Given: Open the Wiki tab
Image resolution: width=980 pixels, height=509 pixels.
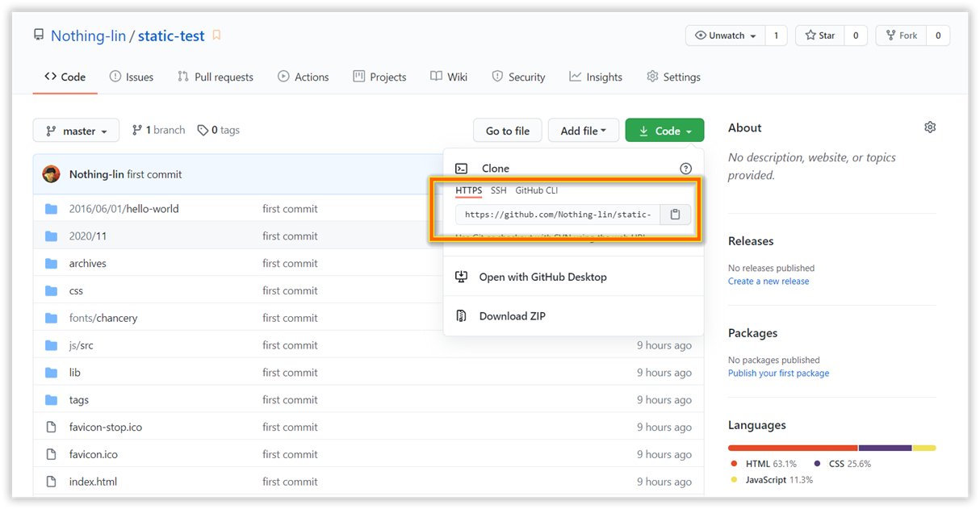Looking at the screenshot, I should pyautogui.click(x=448, y=77).
